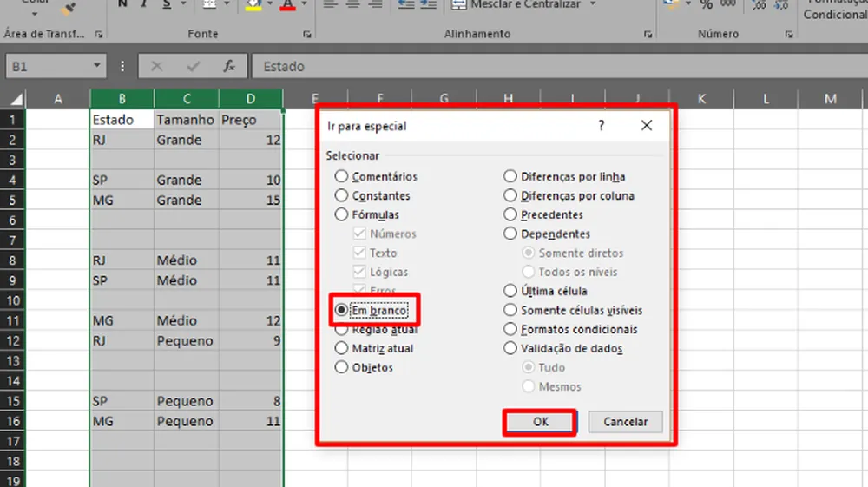Screen dimensions: 868x487
Task: Align text left in ribbon
Action: [x=331, y=4]
